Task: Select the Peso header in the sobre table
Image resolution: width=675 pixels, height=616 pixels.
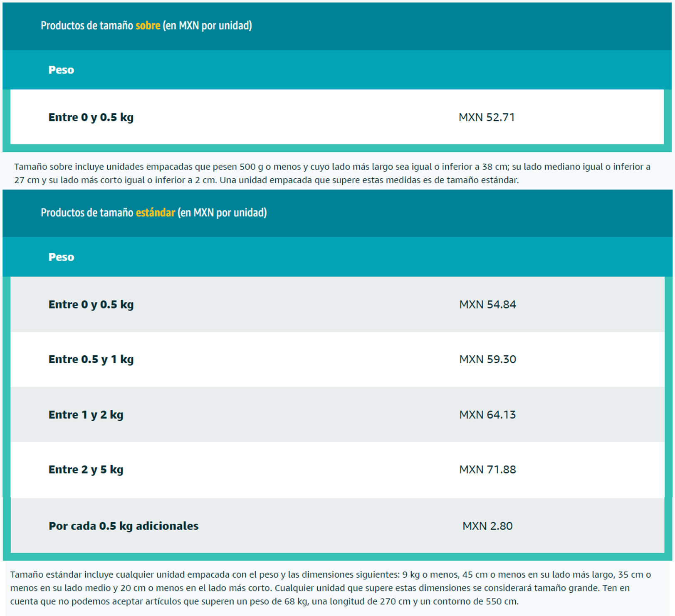Action: coord(61,70)
